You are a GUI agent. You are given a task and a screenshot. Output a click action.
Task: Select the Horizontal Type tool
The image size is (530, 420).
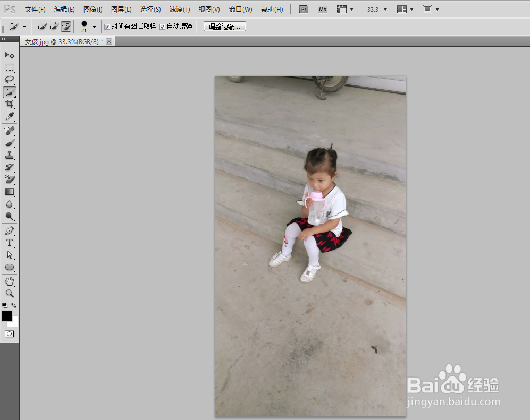pyautogui.click(x=10, y=243)
